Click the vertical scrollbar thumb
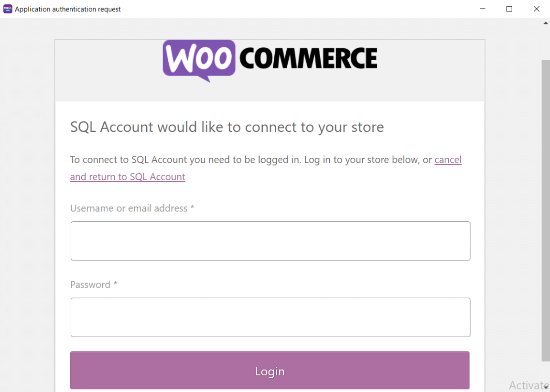 (x=546, y=210)
